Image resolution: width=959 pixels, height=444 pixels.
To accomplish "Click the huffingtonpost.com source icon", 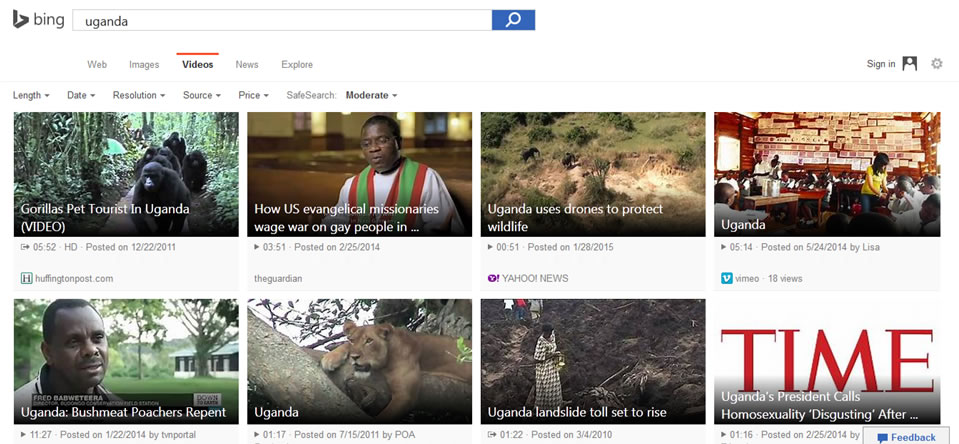I will tap(26, 278).
